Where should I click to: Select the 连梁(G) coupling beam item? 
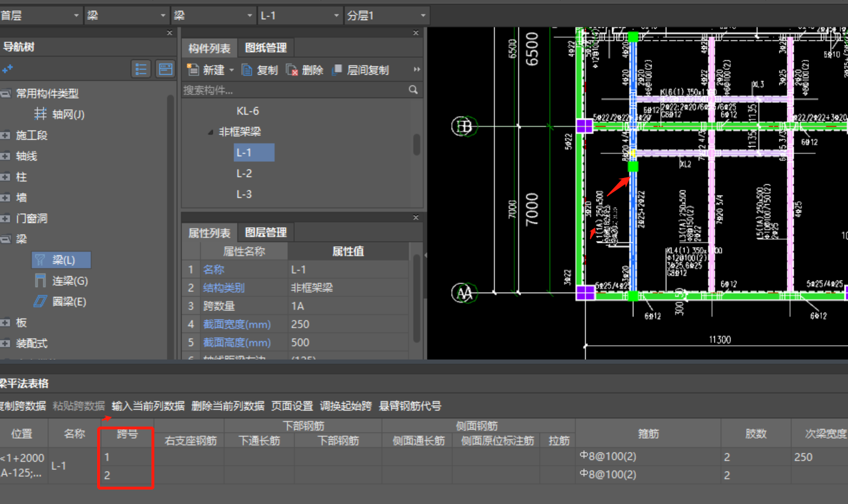click(x=61, y=281)
